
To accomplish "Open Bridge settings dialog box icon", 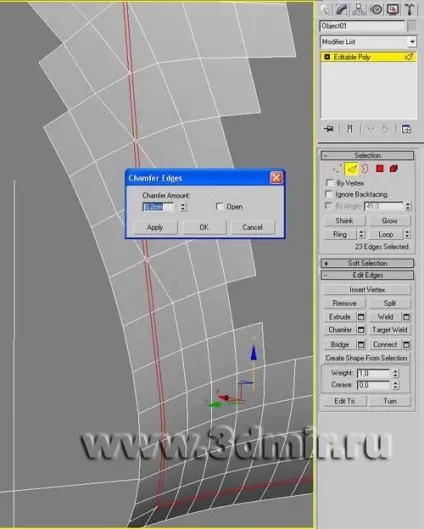I will pos(361,344).
